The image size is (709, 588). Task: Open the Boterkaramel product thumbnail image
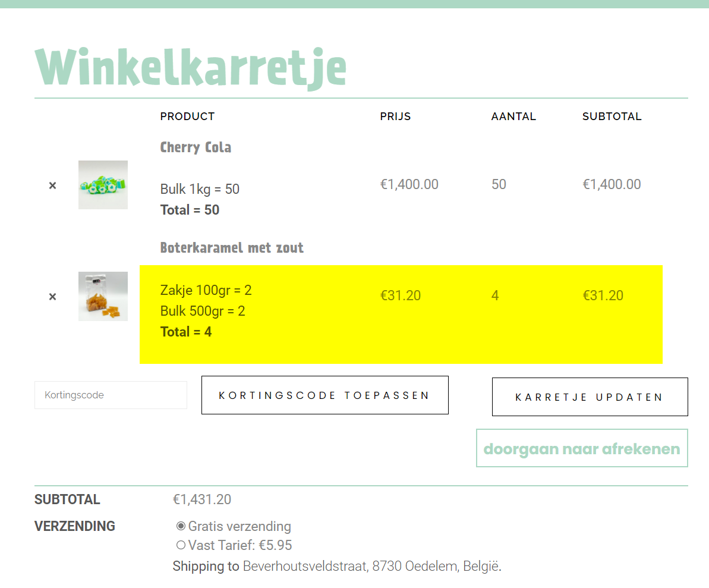[103, 296]
